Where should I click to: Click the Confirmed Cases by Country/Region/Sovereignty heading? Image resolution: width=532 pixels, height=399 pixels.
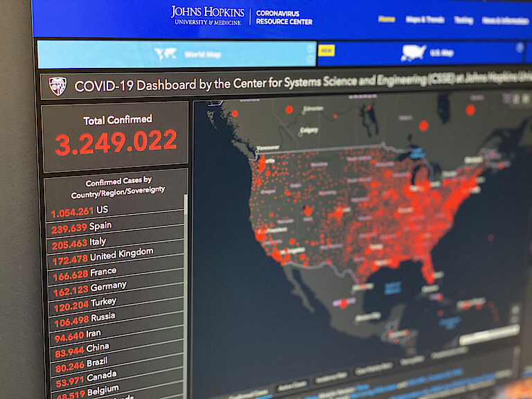(118, 187)
